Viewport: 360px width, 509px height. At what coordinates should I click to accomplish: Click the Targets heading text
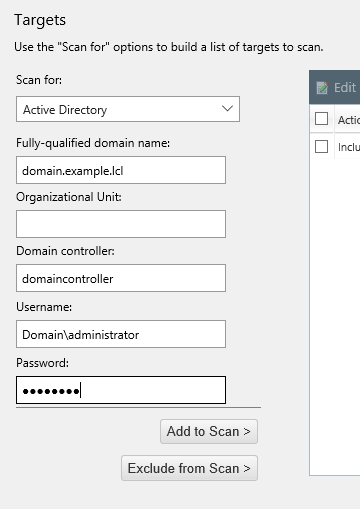pyautogui.click(x=40, y=20)
